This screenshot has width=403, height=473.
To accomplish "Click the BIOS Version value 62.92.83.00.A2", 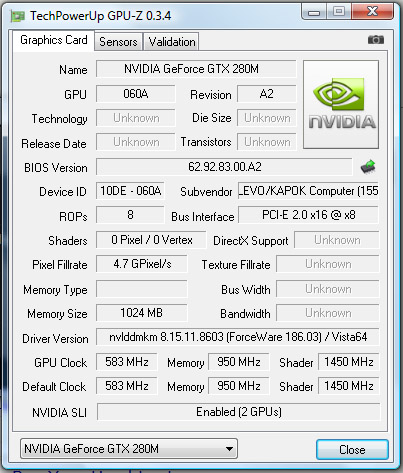I will click(x=224, y=166).
